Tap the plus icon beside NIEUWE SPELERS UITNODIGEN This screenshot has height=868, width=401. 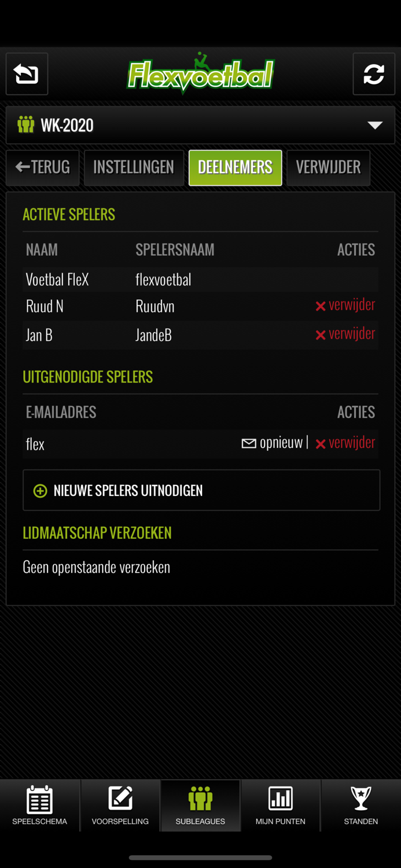pos(39,490)
